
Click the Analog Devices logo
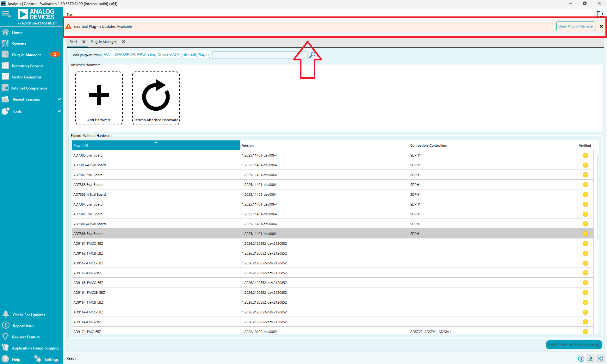point(36,17)
